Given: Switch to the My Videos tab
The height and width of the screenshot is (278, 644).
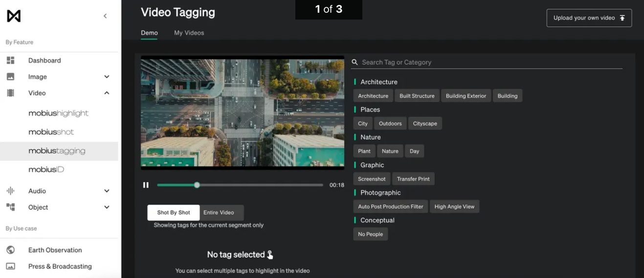Looking at the screenshot, I should (x=189, y=33).
